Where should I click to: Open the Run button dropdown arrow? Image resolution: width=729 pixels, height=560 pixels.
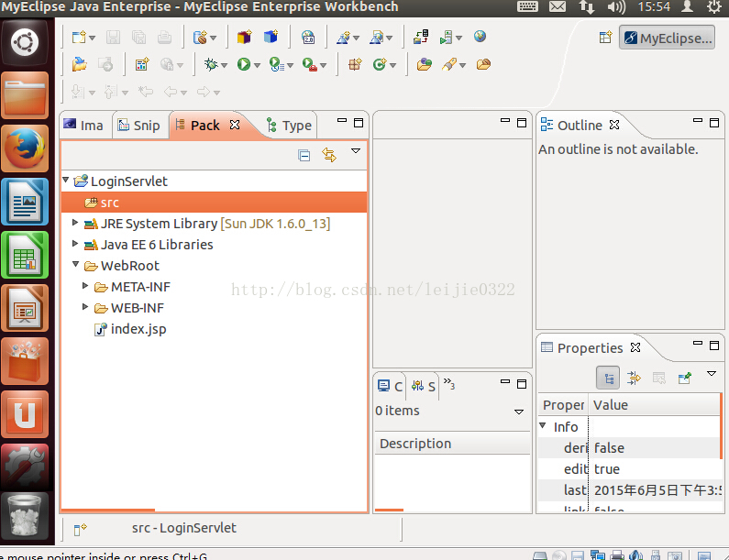(257, 65)
